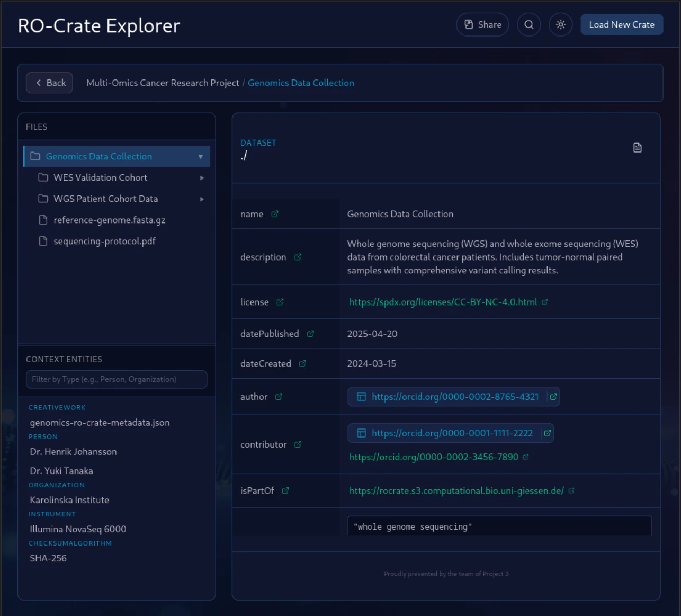Screen dimensions: 681x616
Task: Click the Share icon in the header
Action: point(468,24)
